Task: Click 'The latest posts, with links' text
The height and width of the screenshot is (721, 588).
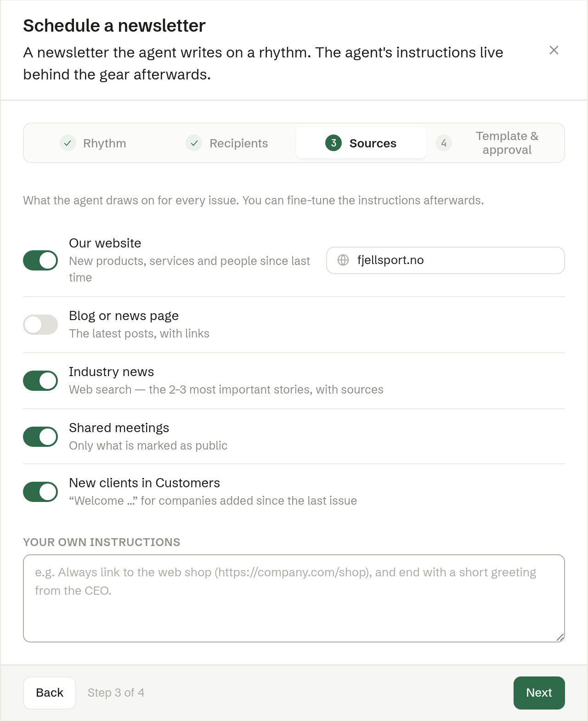Action: (139, 333)
